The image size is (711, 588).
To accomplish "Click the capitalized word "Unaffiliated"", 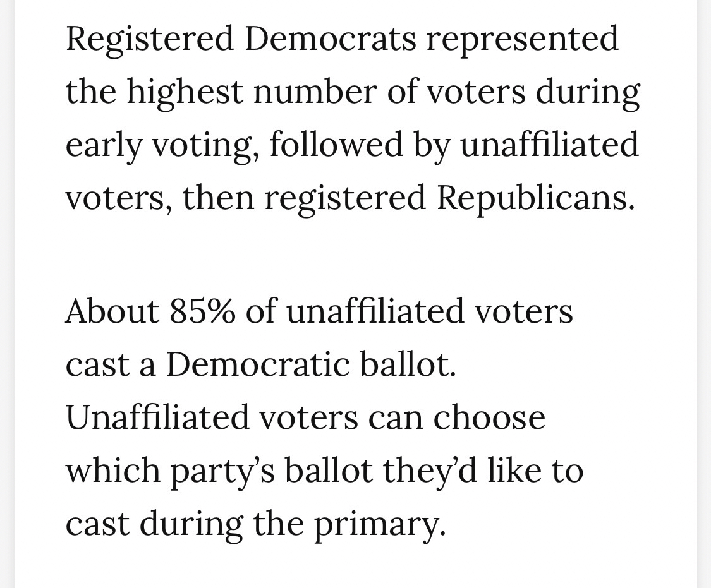I will point(157,417).
